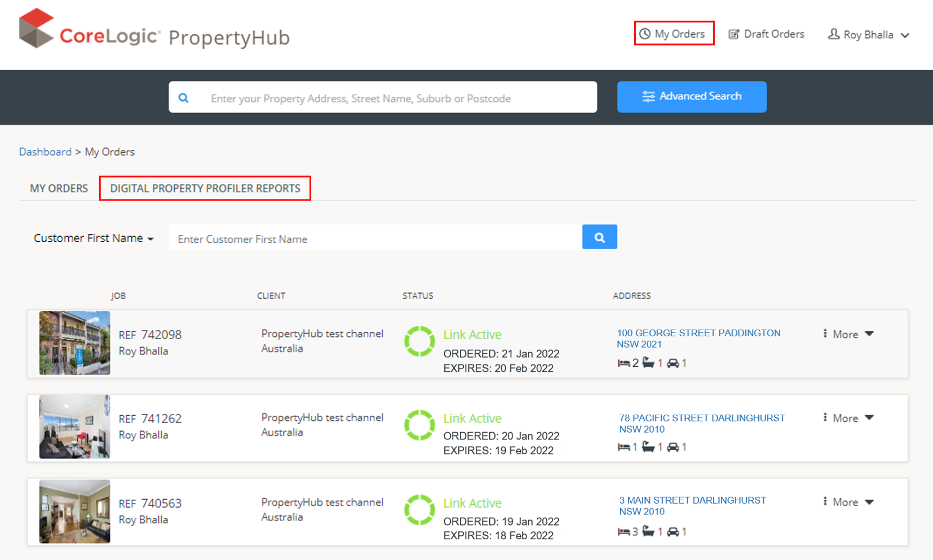This screenshot has height=560, width=933.
Task: Expand More menu for 100 George Street
Action: pyautogui.click(x=848, y=334)
